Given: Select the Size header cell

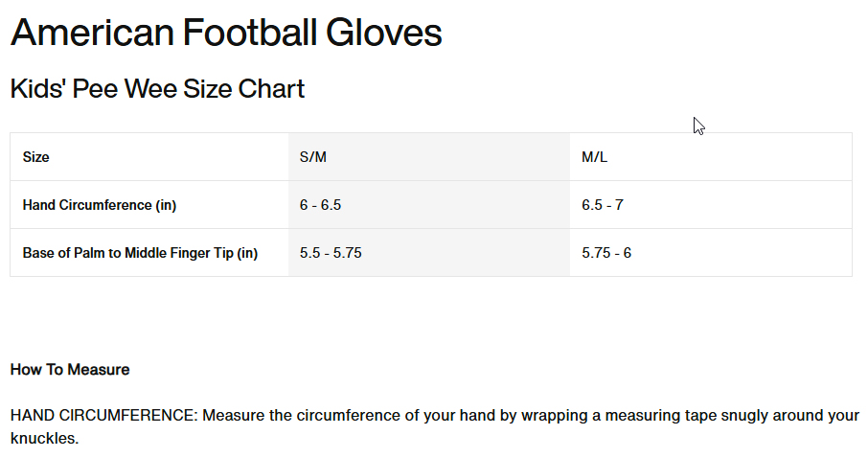Looking at the screenshot, I should pos(36,157).
